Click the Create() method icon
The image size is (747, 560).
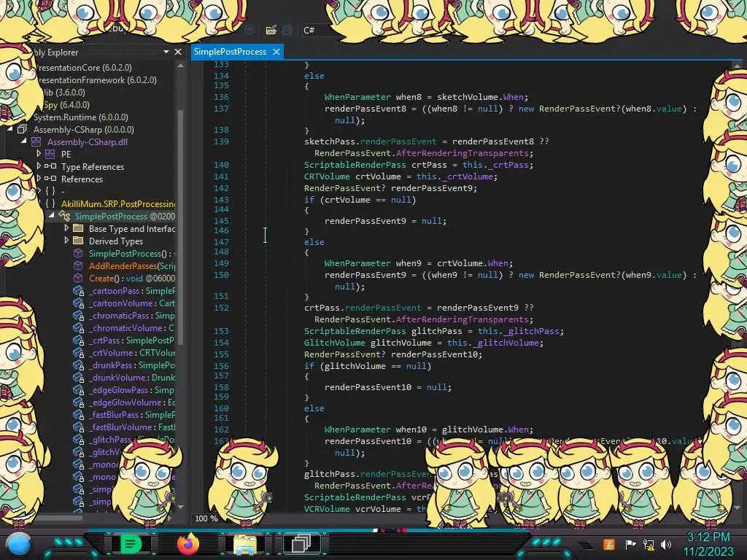click(x=78, y=278)
